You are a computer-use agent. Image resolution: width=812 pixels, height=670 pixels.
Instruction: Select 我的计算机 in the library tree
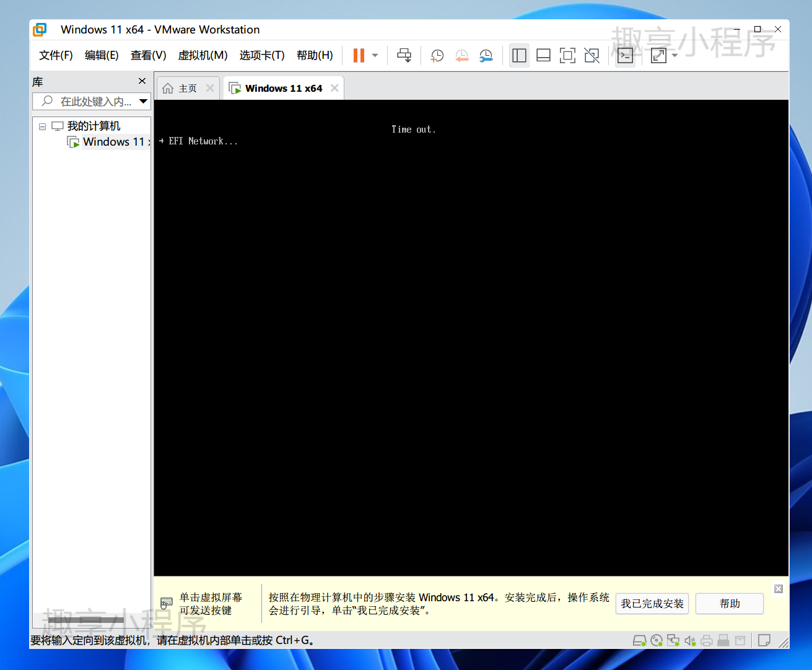coord(94,126)
